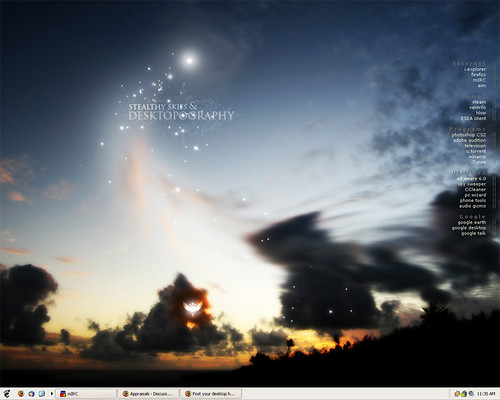Click the glowing winged logo on wallpaper
The width and height of the screenshot is (500, 400).
[x=193, y=308]
